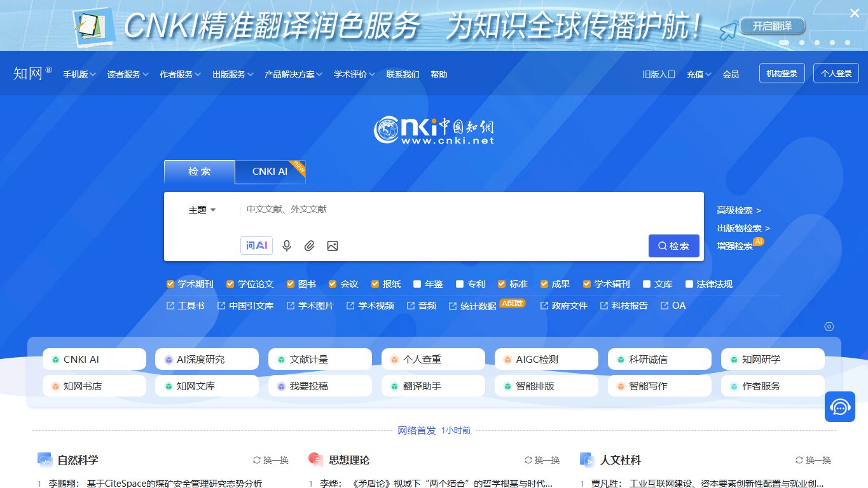Image resolution: width=868 pixels, height=488 pixels.
Task: Open article by 李鹏翔 on CiteSpace
Action: tap(155, 484)
